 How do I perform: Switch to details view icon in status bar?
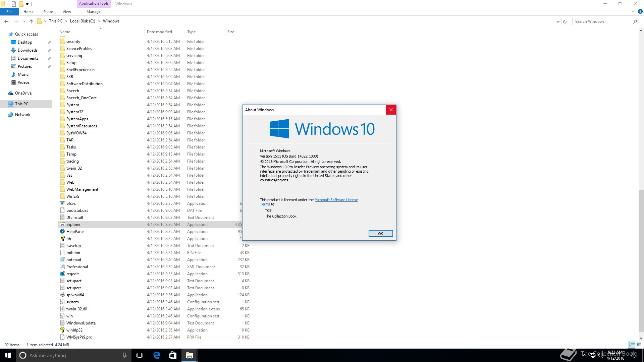tap(632, 345)
